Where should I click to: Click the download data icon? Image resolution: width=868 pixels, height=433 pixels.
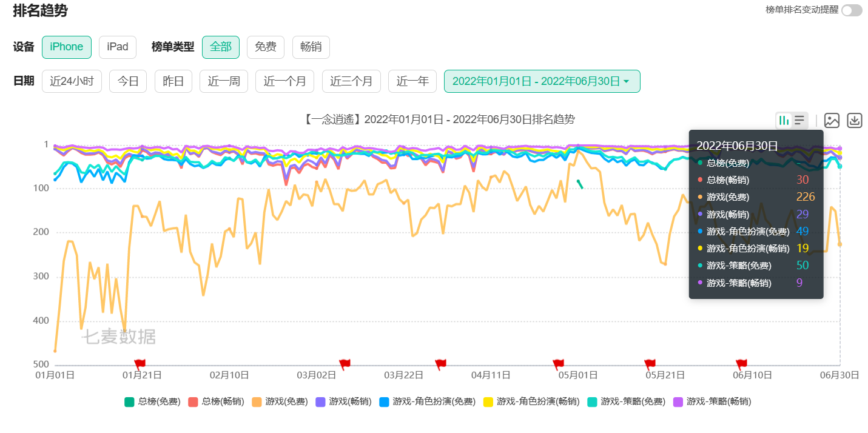coord(854,121)
